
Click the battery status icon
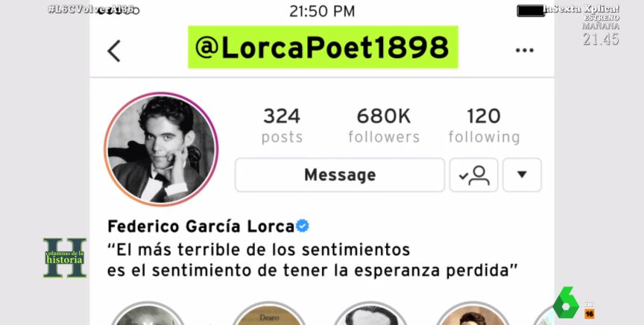point(531,10)
